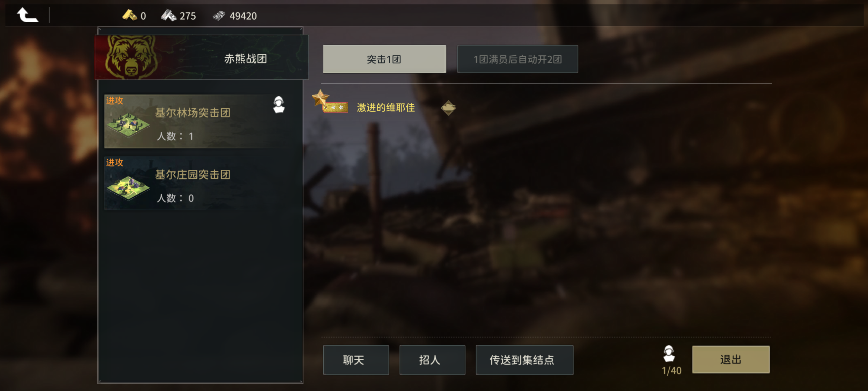This screenshot has height=391, width=868.
Task: Click the 招人 recruit button
Action: click(432, 360)
